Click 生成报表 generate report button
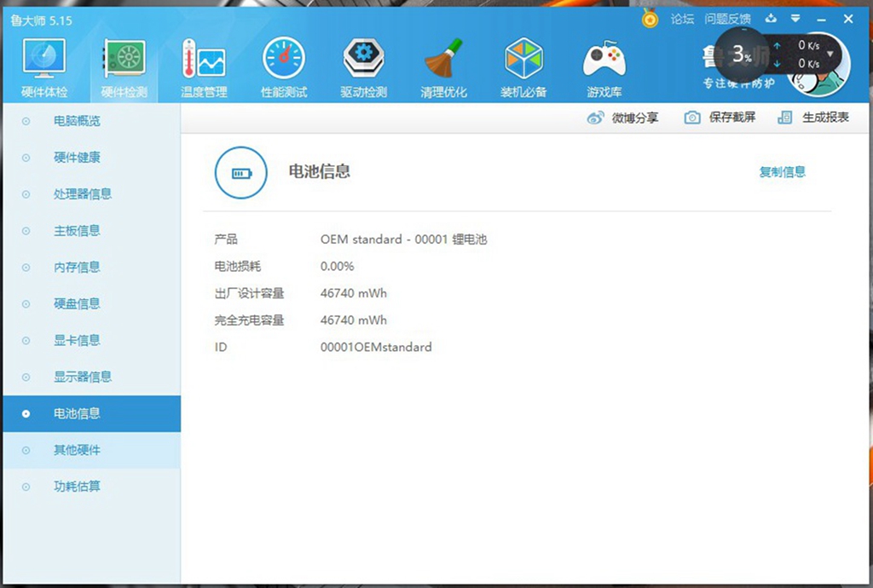 [812, 118]
